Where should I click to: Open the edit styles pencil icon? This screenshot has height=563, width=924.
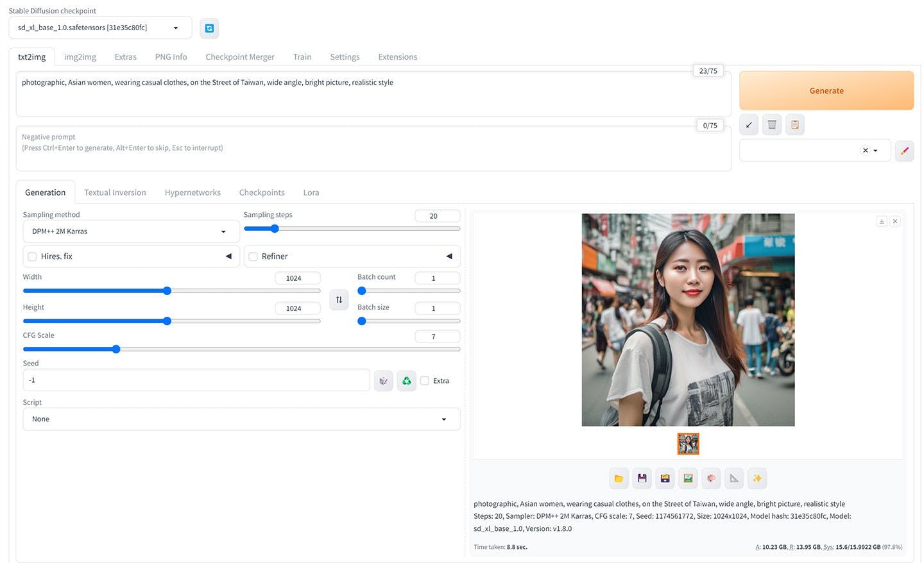tap(904, 151)
